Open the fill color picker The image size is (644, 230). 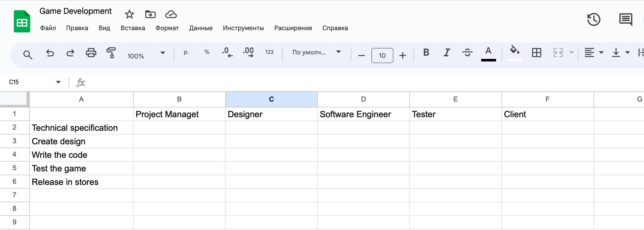pos(515,53)
